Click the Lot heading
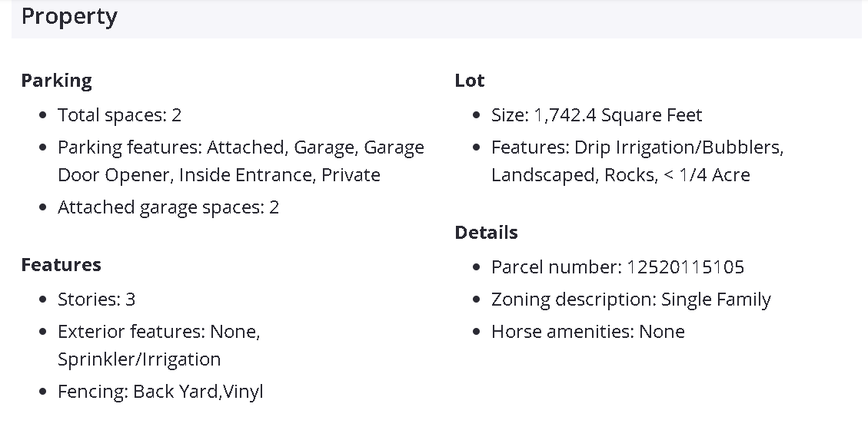This screenshot has width=868, height=427. (470, 81)
